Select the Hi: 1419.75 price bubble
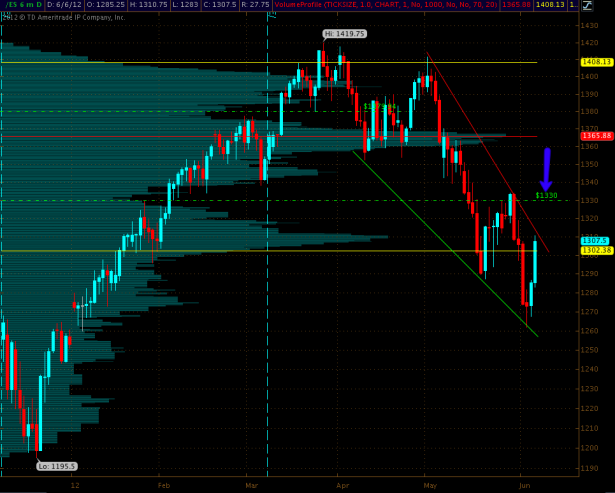This screenshot has width=615, height=493. tap(345, 34)
